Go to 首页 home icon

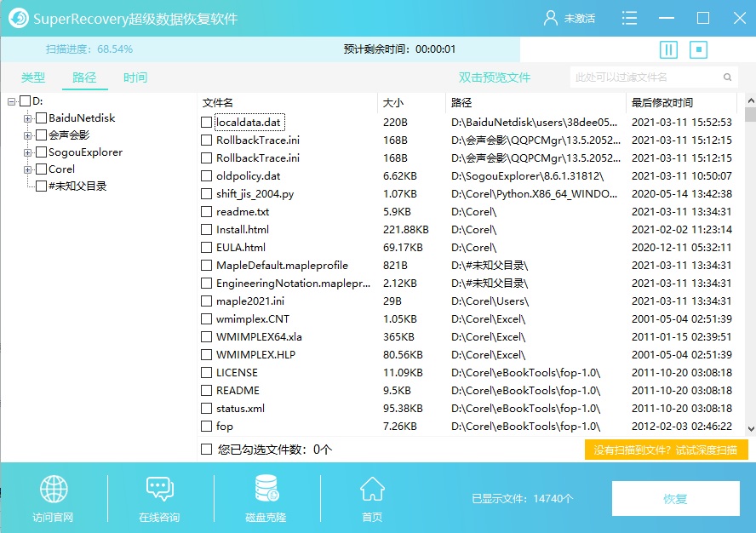tap(372, 489)
